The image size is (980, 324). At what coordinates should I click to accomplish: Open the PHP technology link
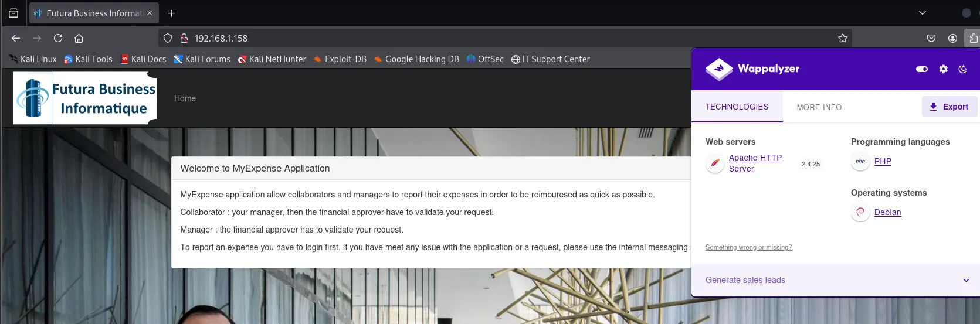click(x=883, y=161)
